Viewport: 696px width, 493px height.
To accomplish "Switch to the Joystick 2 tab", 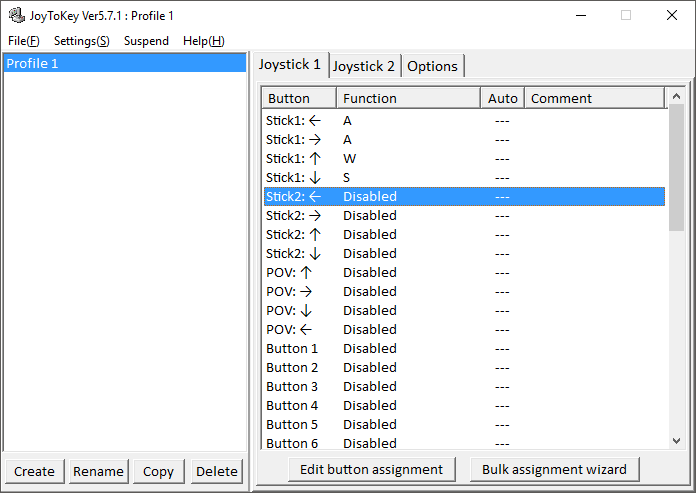I will pos(364,66).
